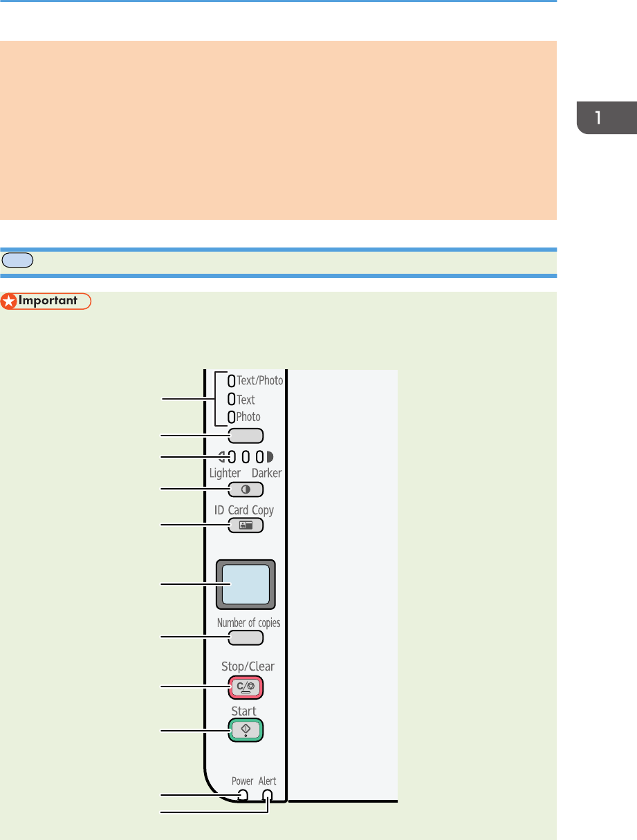Screen dimensions: 637x840
Task: Click the Power indicator lamp
Action: pyautogui.click(x=241, y=795)
